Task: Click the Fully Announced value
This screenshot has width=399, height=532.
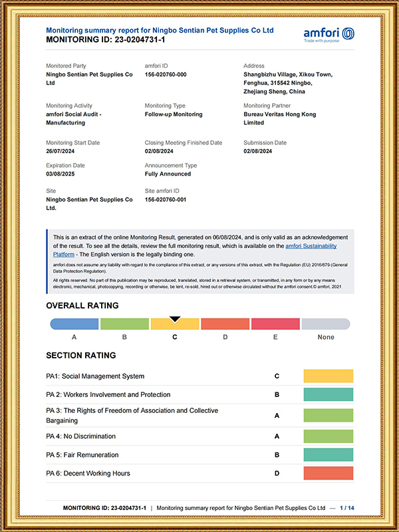Action: (x=168, y=174)
